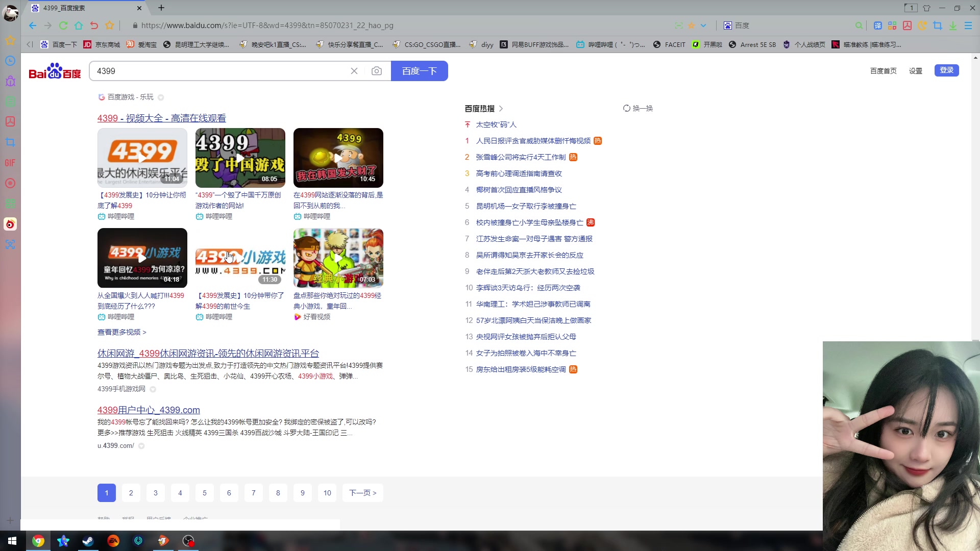Open the 开黑啦 bookmark

(x=707, y=44)
